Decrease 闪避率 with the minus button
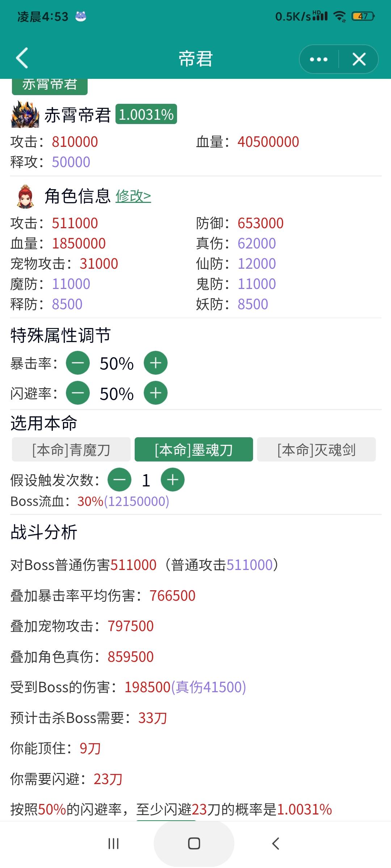The height and width of the screenshot is (868, 391). 78,393
